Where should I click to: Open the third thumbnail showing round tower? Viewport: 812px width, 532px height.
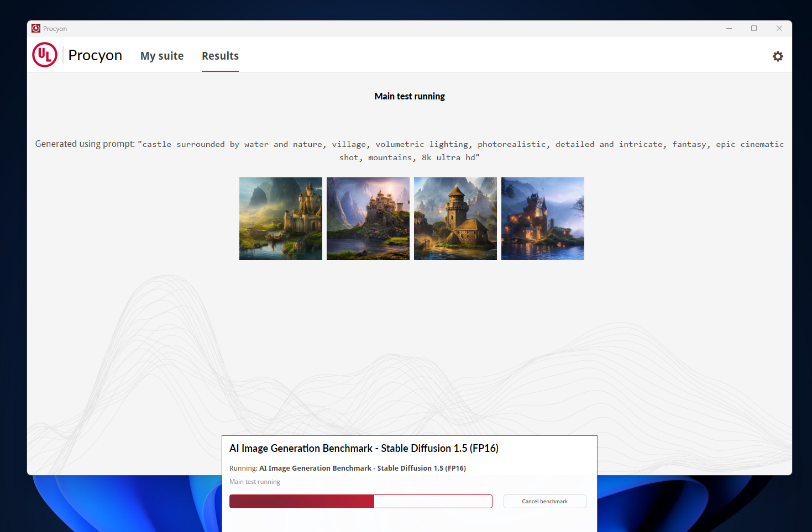455,219
